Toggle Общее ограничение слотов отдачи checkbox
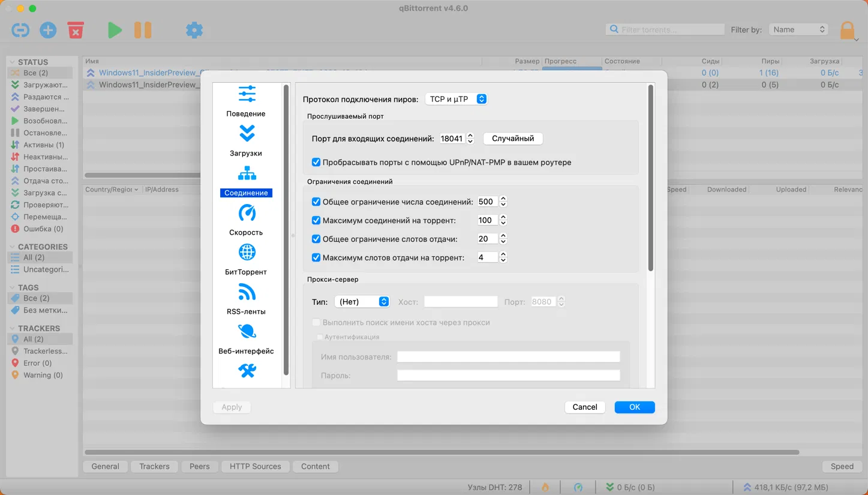 point(316,239)
